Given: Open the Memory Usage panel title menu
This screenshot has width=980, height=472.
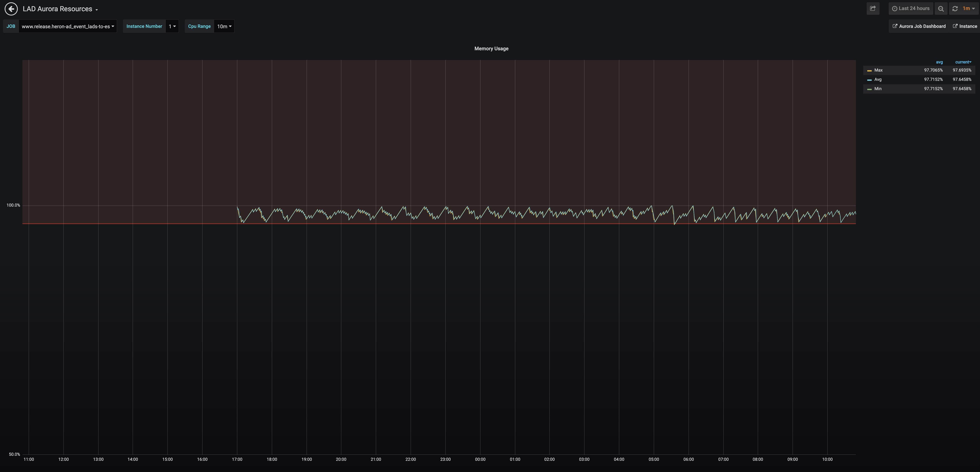Looking at the screenshot, I should point(491,49).
